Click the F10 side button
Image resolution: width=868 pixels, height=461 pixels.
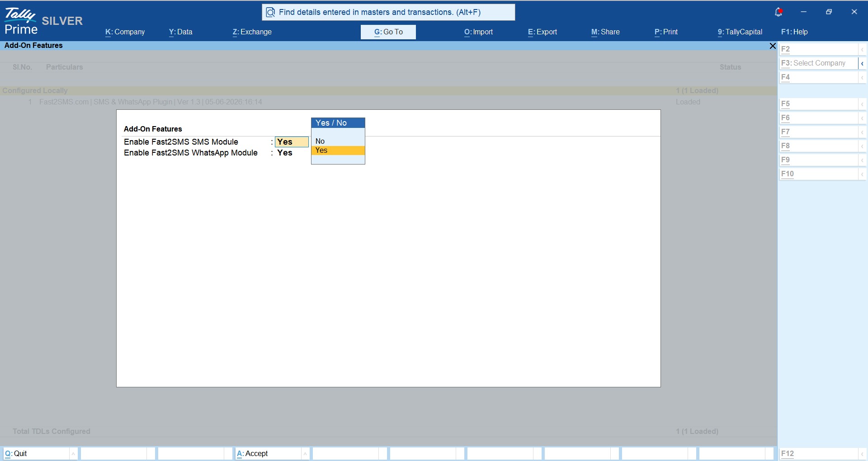pos(819,174)
